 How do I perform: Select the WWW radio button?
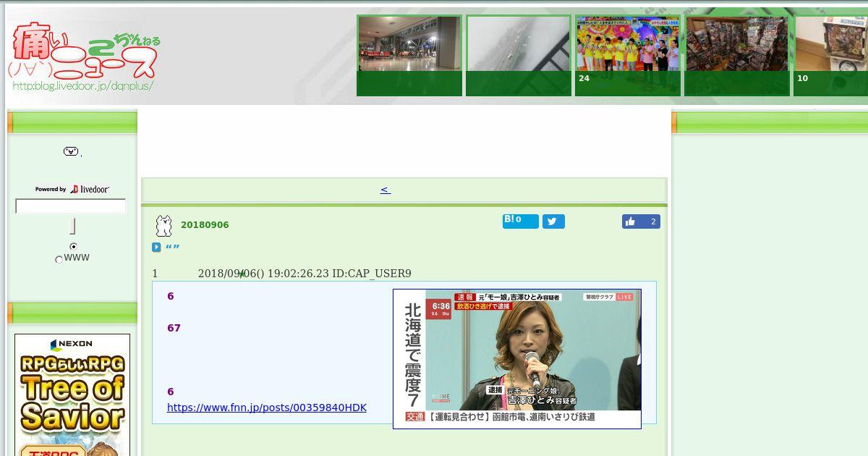tap(59, 259)
